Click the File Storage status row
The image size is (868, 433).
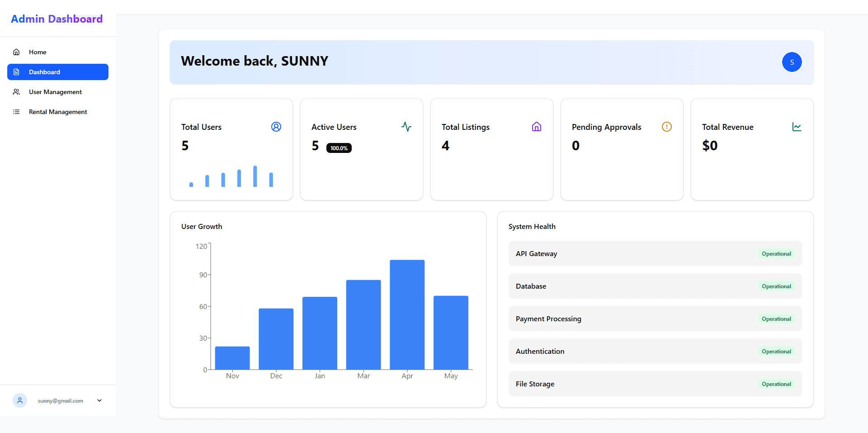[656, 384]
